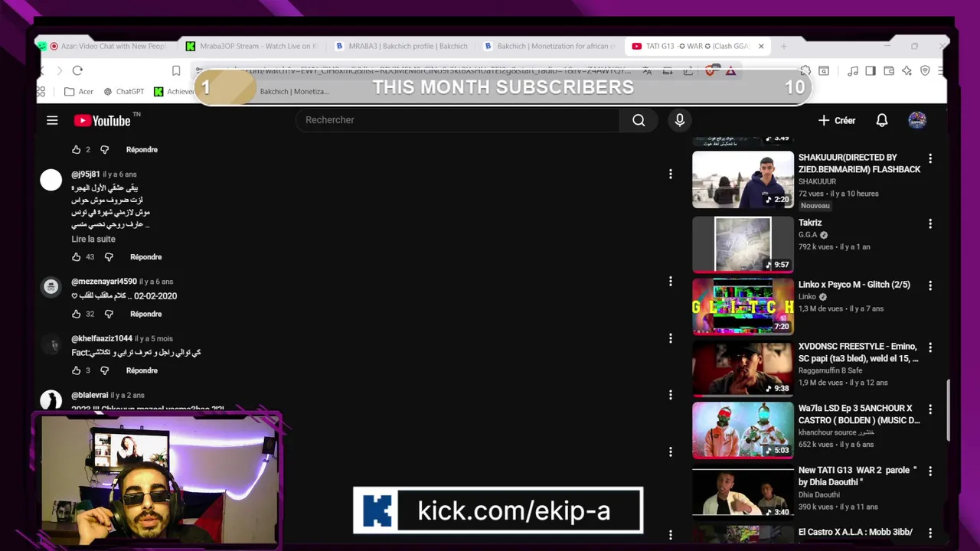Screen dimensions: 980x551
Task: Open the browser media control music icon
Action: point(853,70)
